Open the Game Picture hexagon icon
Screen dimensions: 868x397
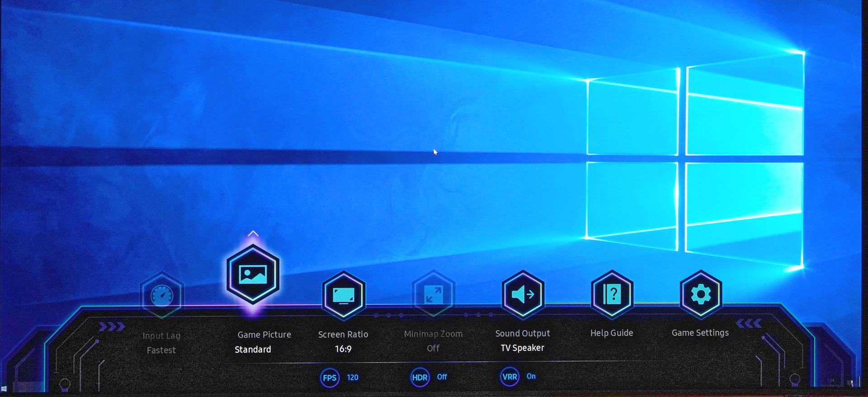[x=253, y=274]
